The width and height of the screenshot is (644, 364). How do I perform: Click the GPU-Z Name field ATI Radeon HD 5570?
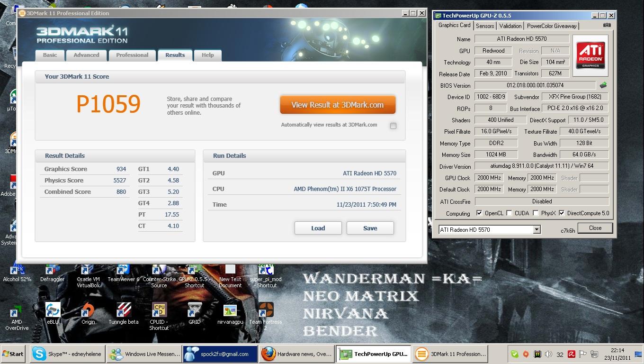point(522,39)
